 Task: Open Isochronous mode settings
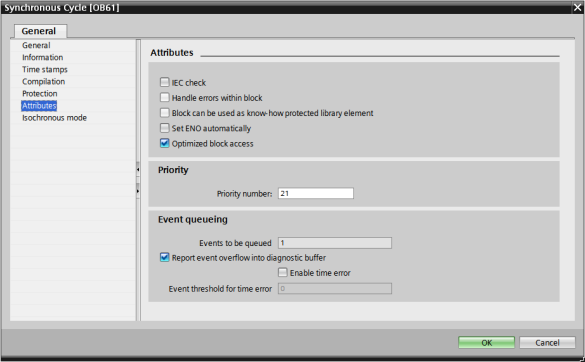[x=54, y=118]
